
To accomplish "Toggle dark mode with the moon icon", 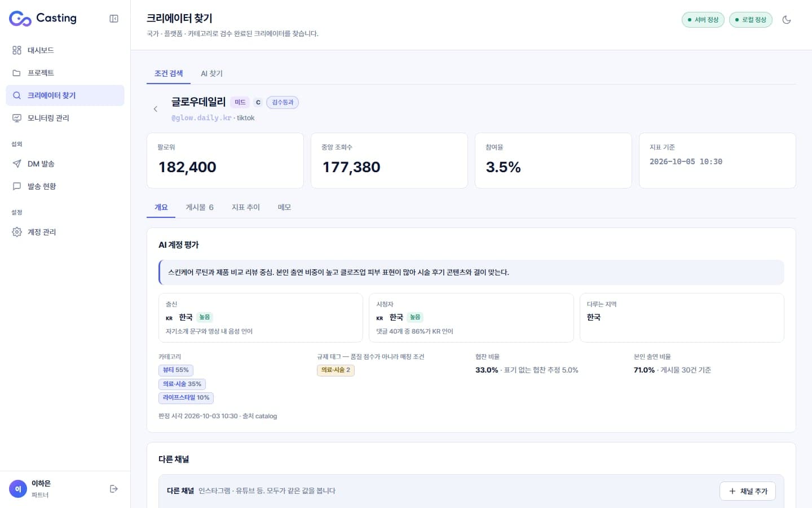I will [x=787, y=20].
